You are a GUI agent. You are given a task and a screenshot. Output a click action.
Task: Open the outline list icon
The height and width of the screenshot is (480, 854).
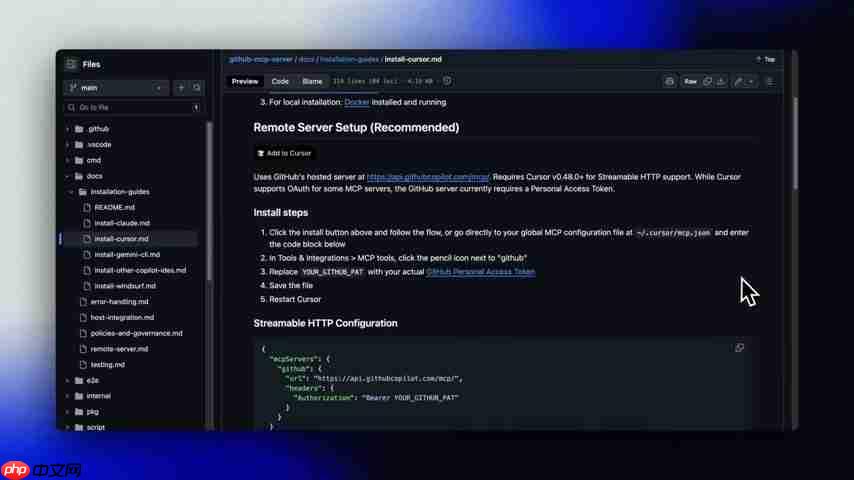770,82
